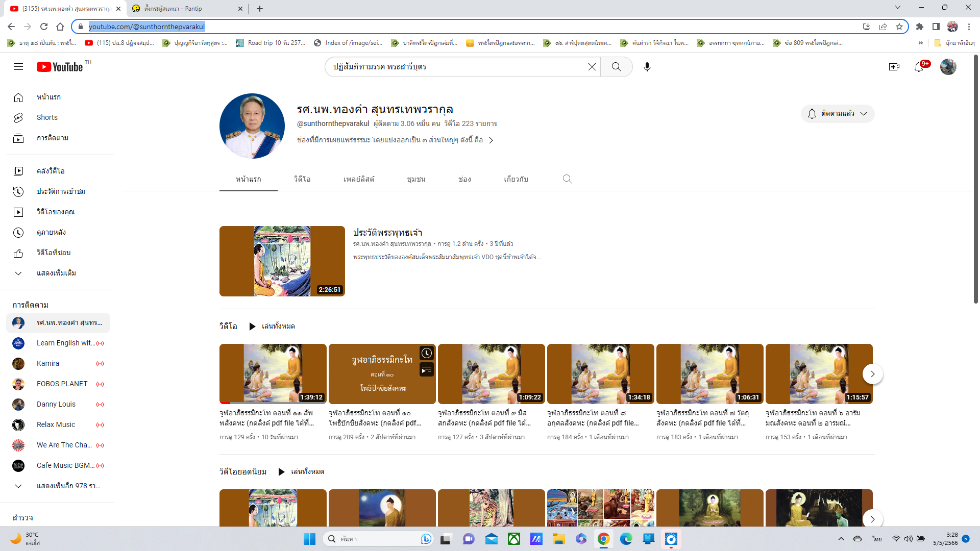The width and height of the screenshot is (980, 551).
Task: Add จูฬอภิธรรมิกะโท ตอนที่ ๑๐ to Watch Later
Action: pos(427,353)
